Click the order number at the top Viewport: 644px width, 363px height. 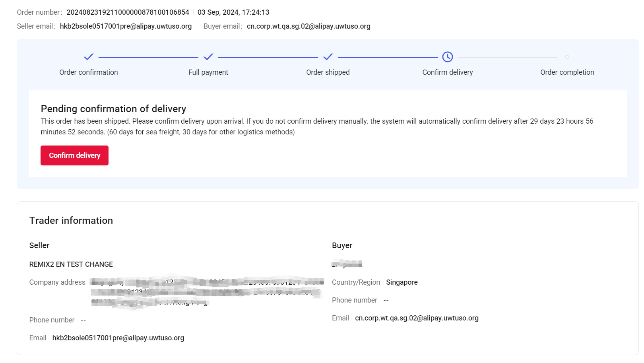(128, 12)
